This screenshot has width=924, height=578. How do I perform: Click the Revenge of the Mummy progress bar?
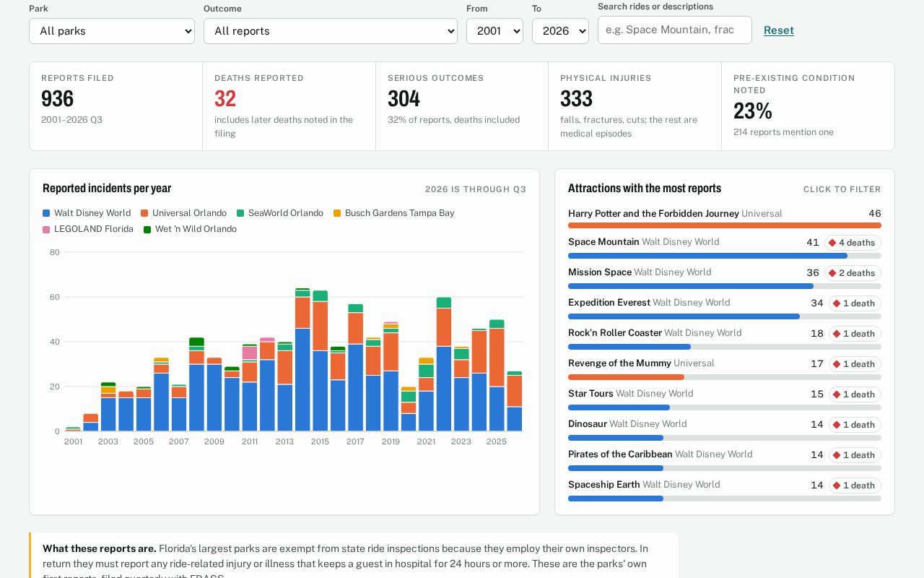tap(725, 377)
